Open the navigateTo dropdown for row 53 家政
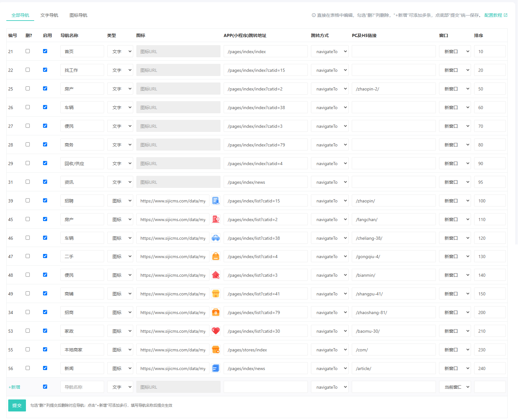 click(330, 331)
